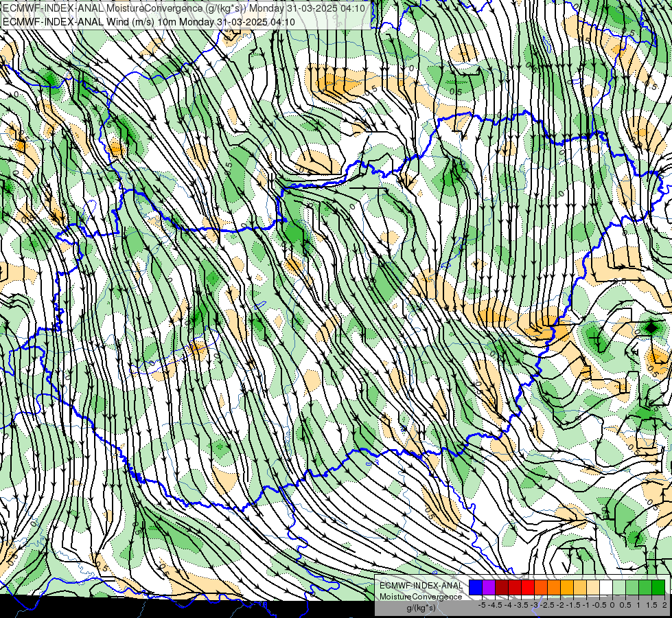Click the -4.5 tick label on the legend
This screenshot has height=618, width=672.
tap(494, 605)
